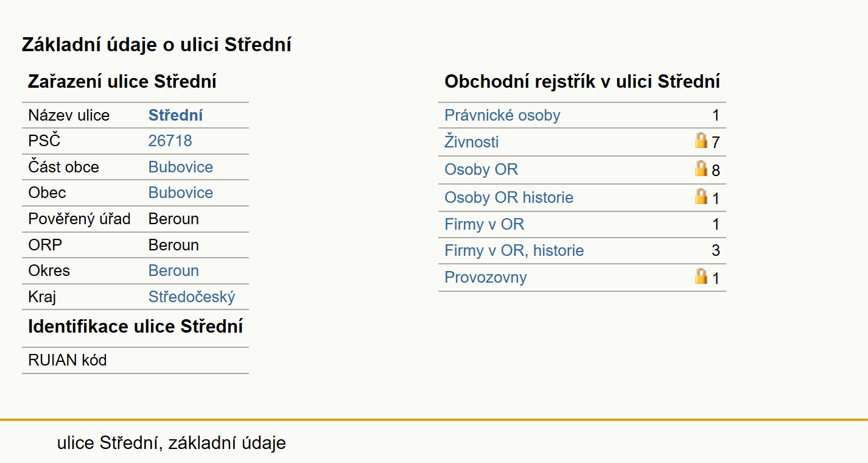868x463 pixels.
Task: Click the footer text ulice Střední, základní údaje
Action: click(x=171, y=443)
